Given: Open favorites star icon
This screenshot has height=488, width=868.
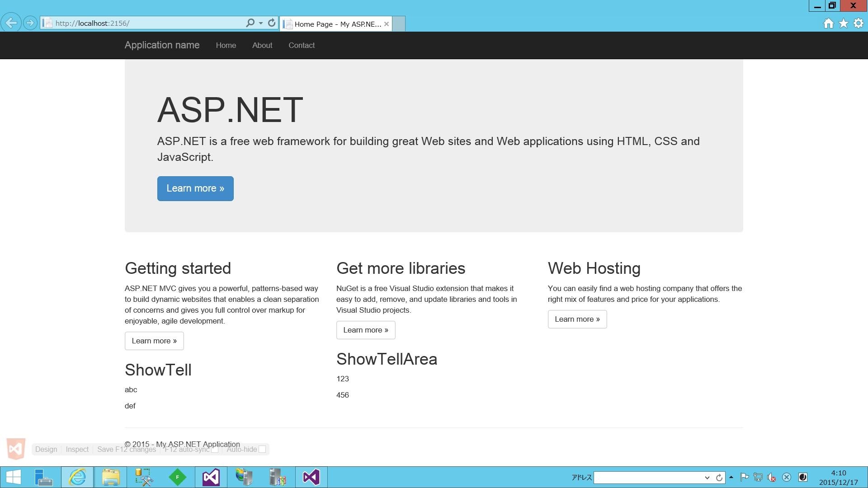Looking at the screenshot, I should (x=844, y=23).
